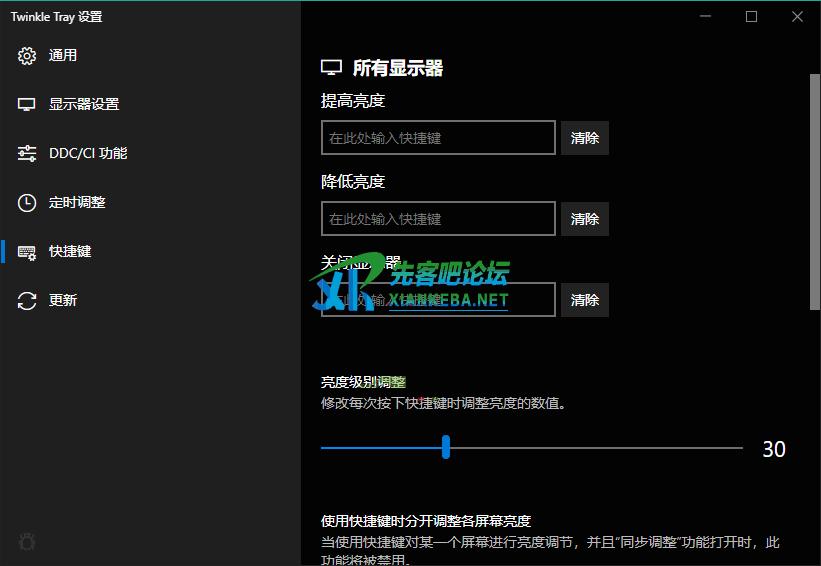Click the refresh arrows icon for 更新

[x=27, y=300]
